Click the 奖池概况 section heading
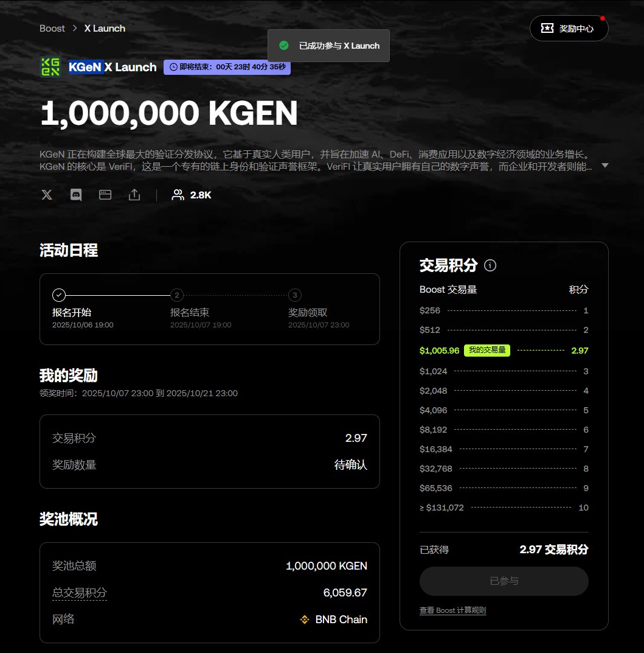The image size is (644, 653). pyautogui.click(x=69, y=519)
